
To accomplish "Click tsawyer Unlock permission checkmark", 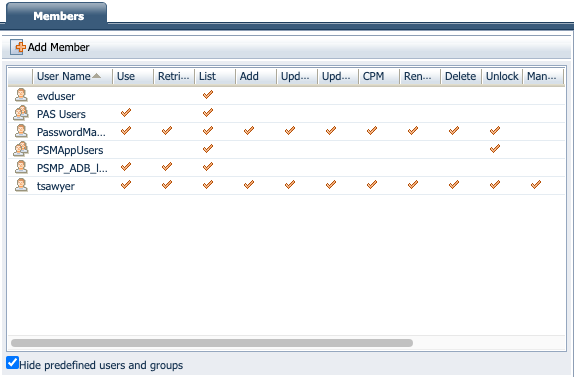I will coord(495,184).
